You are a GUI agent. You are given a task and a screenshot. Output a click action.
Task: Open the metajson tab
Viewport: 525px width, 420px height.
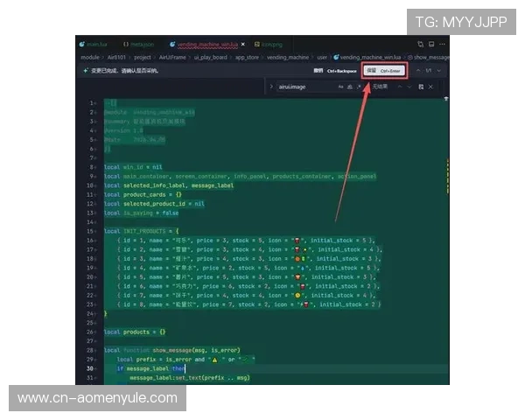[x=139, y=43]
